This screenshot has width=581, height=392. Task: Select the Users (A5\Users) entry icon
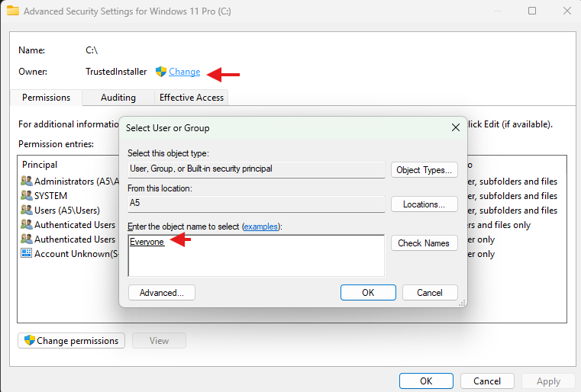[x=27, y=210]
